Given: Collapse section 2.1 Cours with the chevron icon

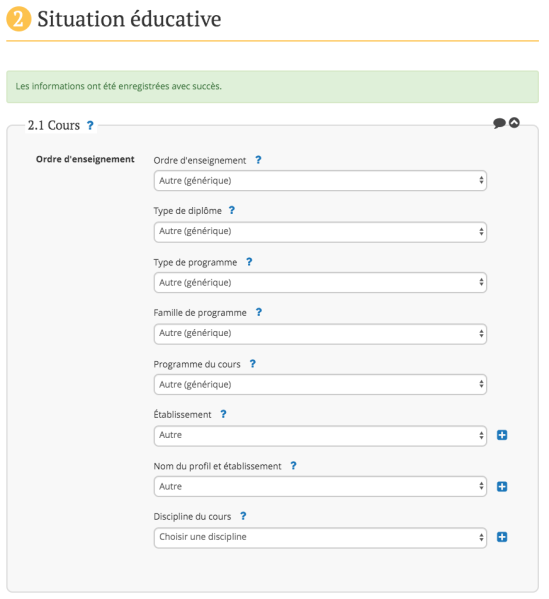Looking at the screenshot, I should (x=514, y=123).
